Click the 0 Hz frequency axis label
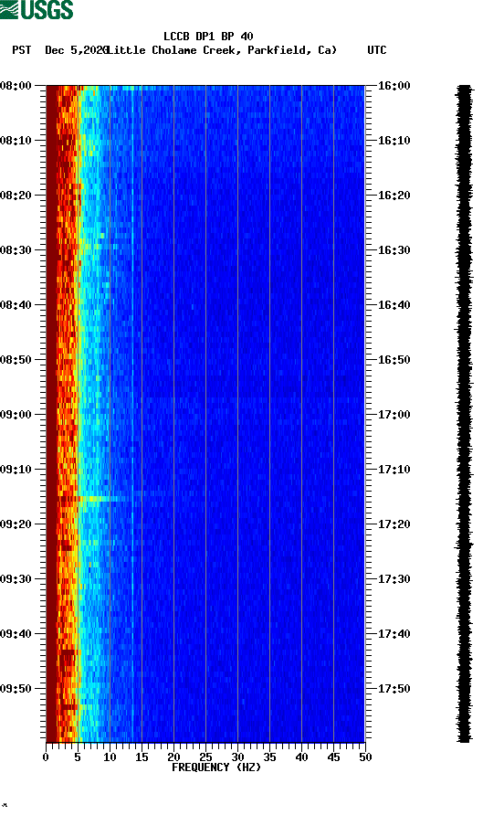 coord(46,757)
